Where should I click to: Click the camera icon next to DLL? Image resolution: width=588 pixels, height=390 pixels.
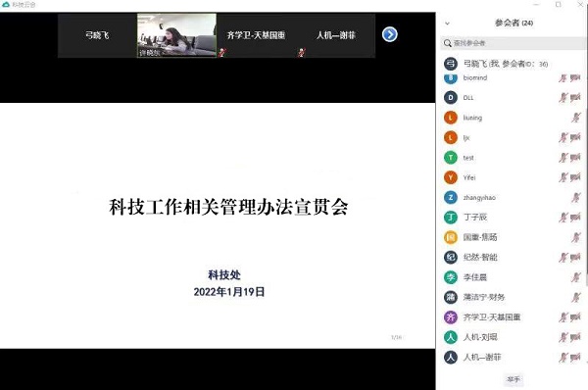pos(575,98)
